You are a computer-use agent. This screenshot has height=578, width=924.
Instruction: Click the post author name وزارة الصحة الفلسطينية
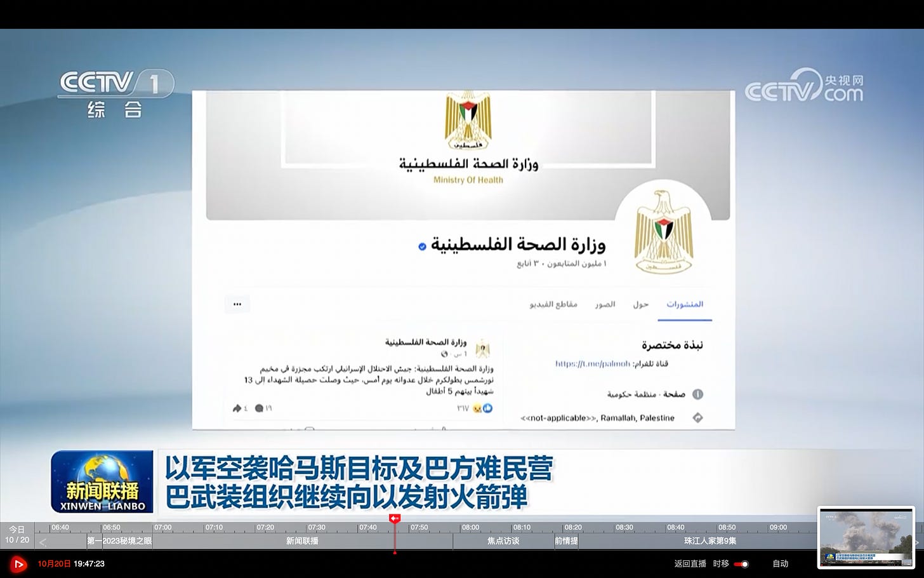point(426,342)
